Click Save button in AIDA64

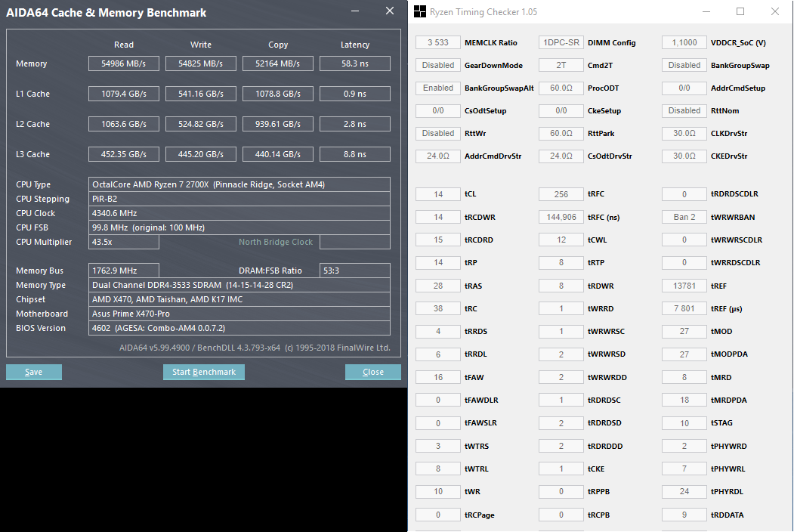[34, 372]
